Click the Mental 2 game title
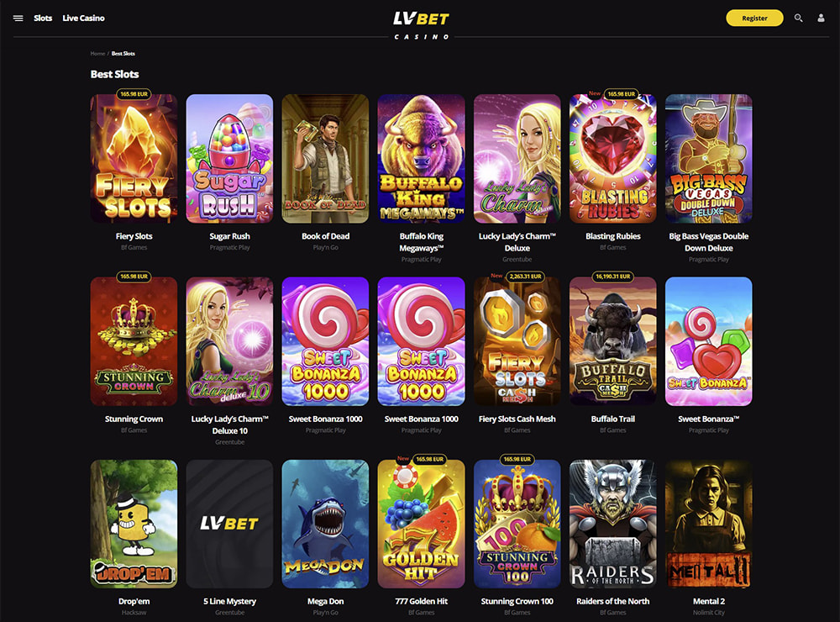Image resolution: width=840 pixels, height=622 pixels. [709, 602]
